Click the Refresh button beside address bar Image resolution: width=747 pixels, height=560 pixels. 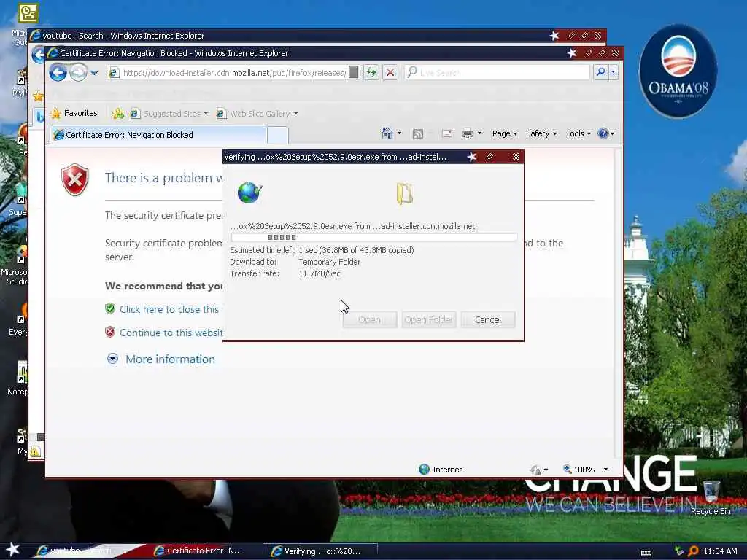[x=371, y=73]
